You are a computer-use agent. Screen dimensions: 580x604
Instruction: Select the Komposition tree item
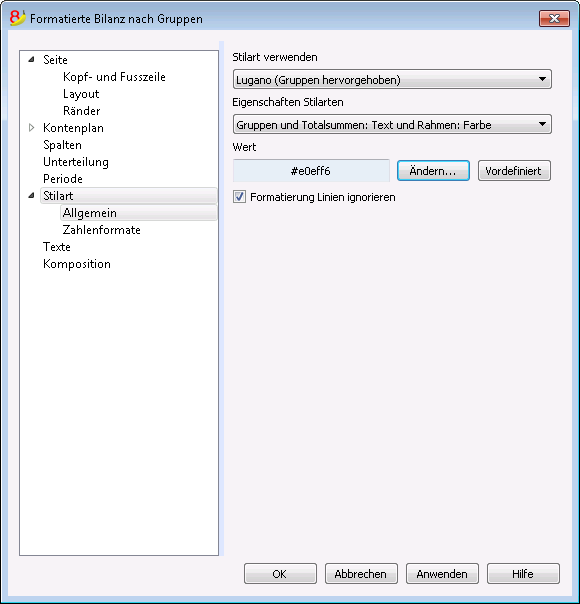click(x=77, y=264)
